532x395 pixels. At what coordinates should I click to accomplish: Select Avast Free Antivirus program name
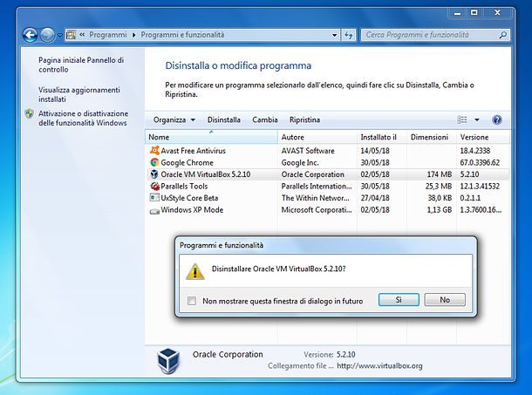coord(193,151)
